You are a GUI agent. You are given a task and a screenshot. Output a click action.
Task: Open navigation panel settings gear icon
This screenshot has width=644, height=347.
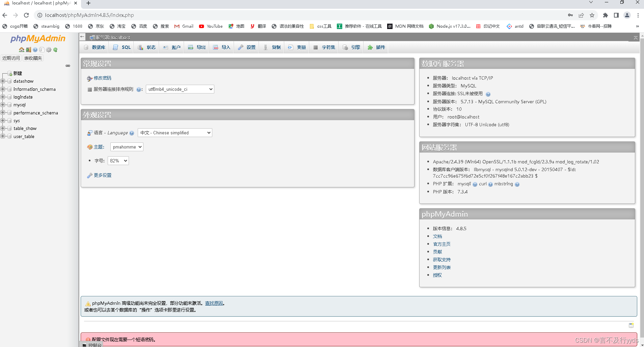pyautogui.click(x=49, y=50)
